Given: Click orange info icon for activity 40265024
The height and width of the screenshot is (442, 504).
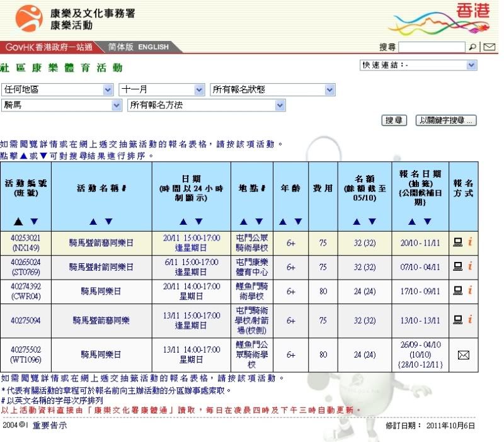Looking at the screenshot, I should (x=469, y=266).
